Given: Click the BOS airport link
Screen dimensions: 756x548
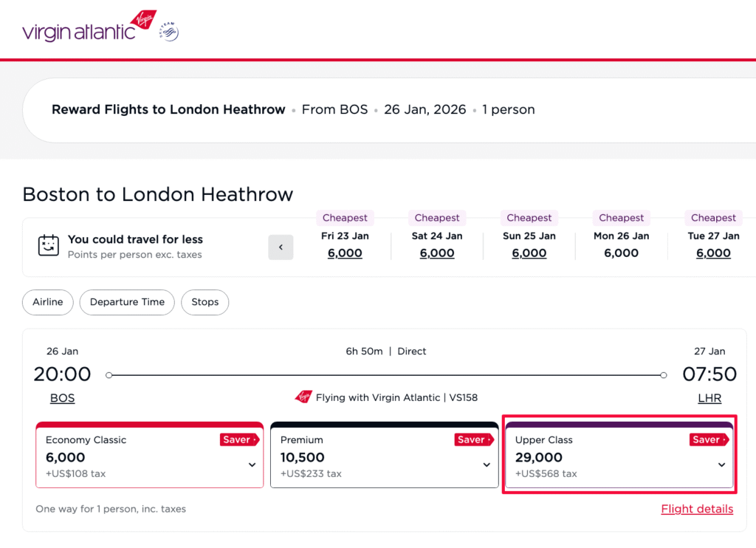Looking at the screenshot, I should pos(62,397).
